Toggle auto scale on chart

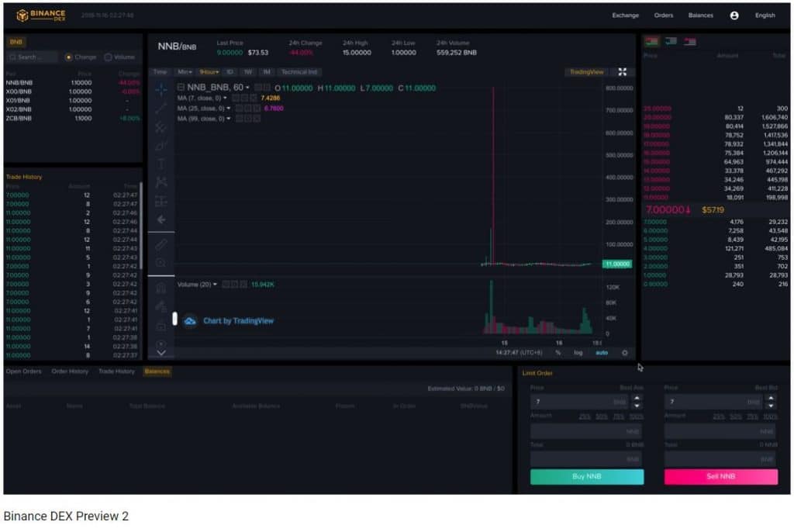[x=602, y=353]
